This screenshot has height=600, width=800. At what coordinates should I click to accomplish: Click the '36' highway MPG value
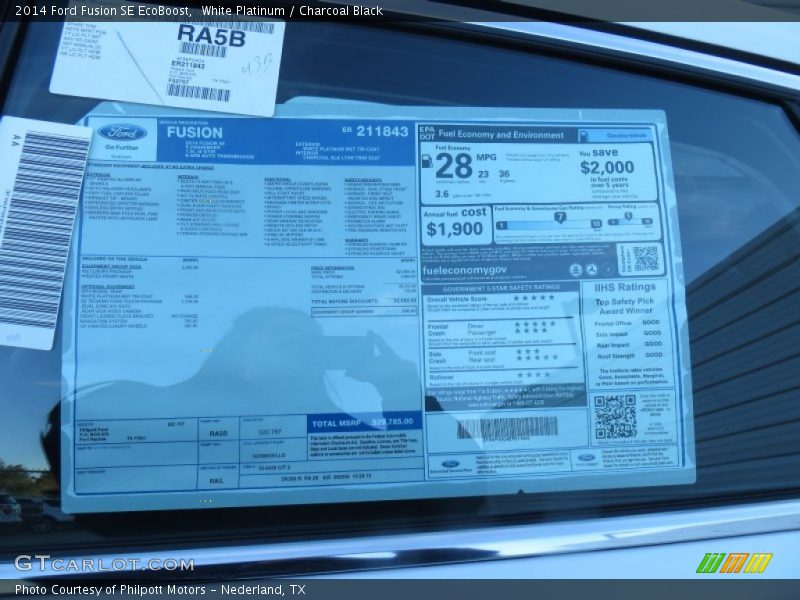(x=504, y=174)
